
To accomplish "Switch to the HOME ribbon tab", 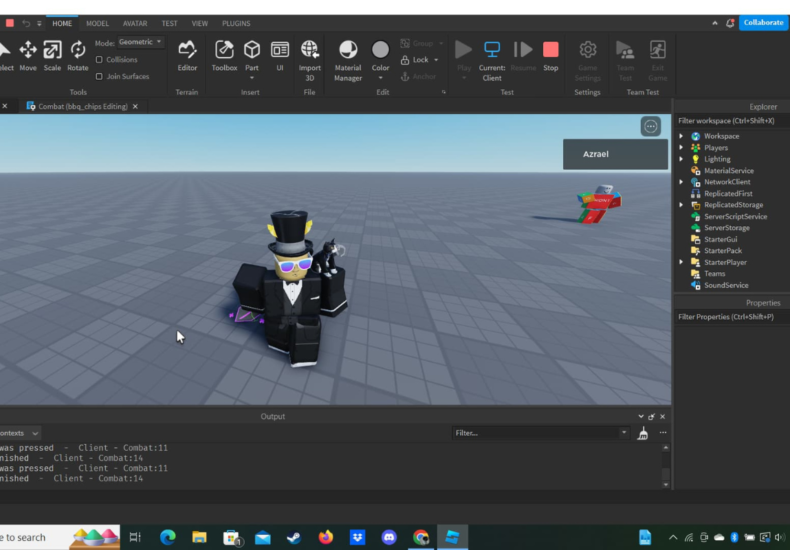I will pos(62,23).
